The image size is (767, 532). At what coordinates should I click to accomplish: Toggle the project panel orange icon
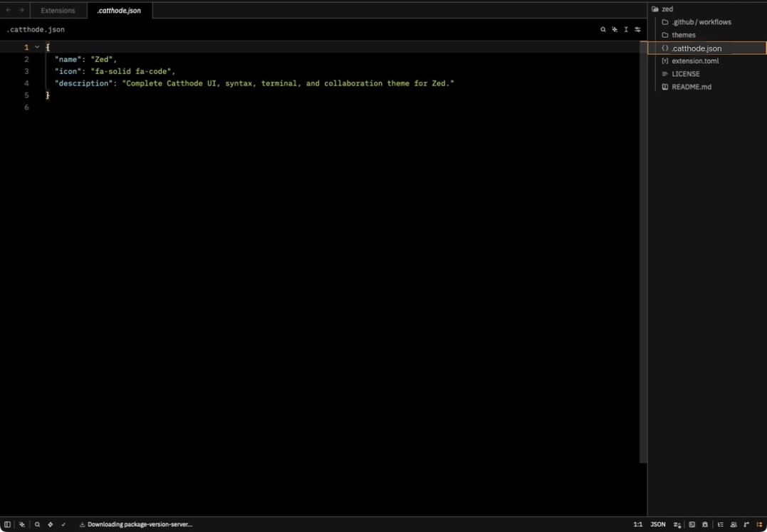click(760, 524)
